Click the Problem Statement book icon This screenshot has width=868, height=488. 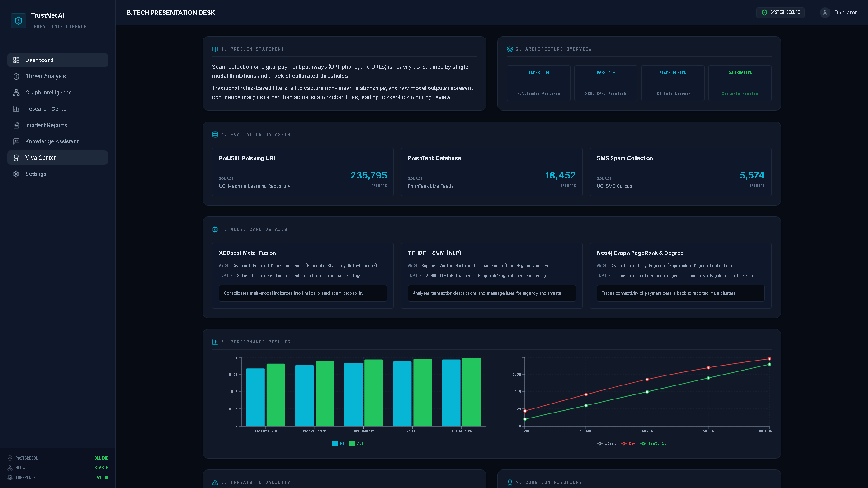click(215, 49)
